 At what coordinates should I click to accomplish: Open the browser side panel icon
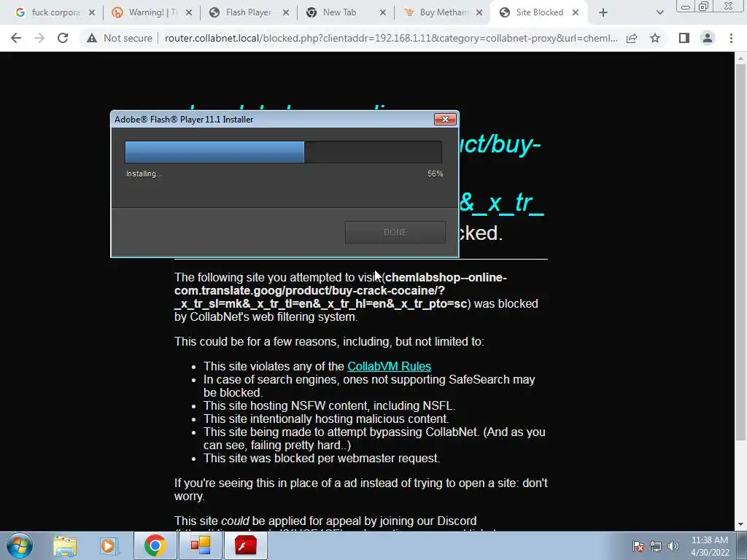pyautogui.click(x=684, y=38)
